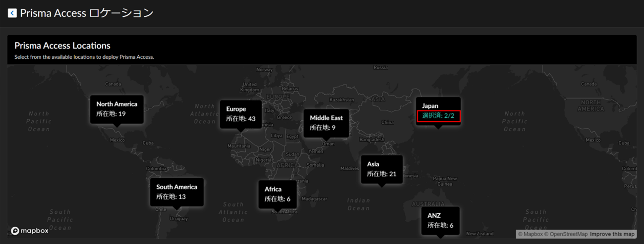Click the Kazakhstan map label

pyautogui.click(x=343, y=100)
